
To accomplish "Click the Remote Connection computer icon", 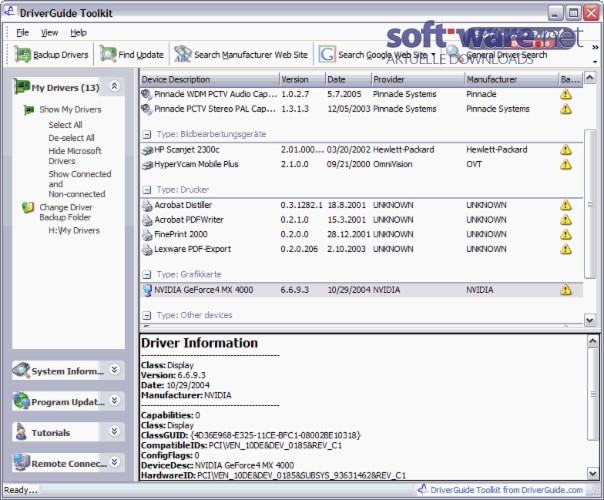I will (x=21, y=463).
